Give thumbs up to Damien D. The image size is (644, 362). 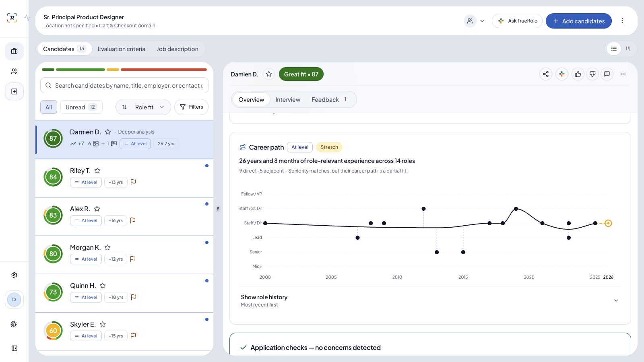point(578,74)
